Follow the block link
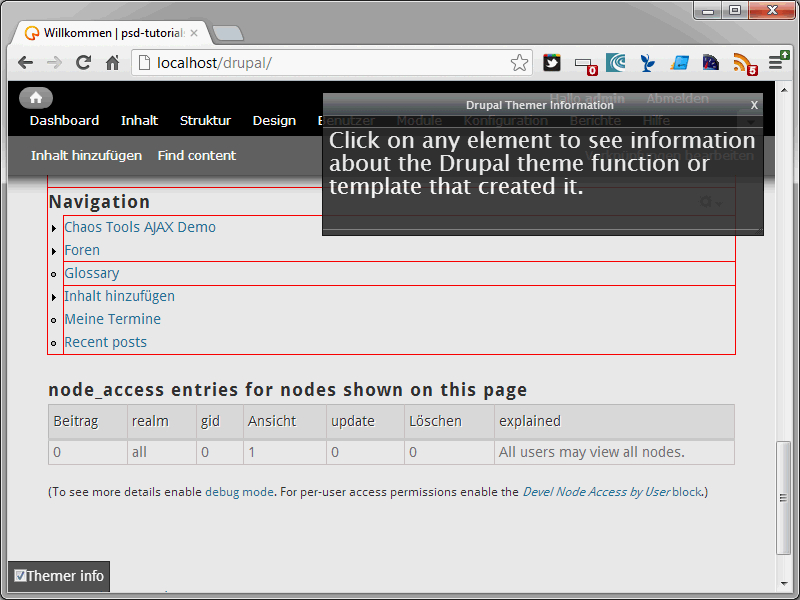This screenshot has height=600, width=800. tap(687, 492)
